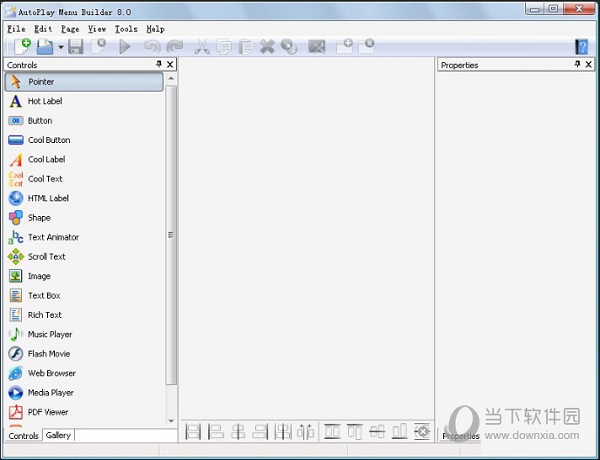Select the Flash Movie control

tap(84, 354)
